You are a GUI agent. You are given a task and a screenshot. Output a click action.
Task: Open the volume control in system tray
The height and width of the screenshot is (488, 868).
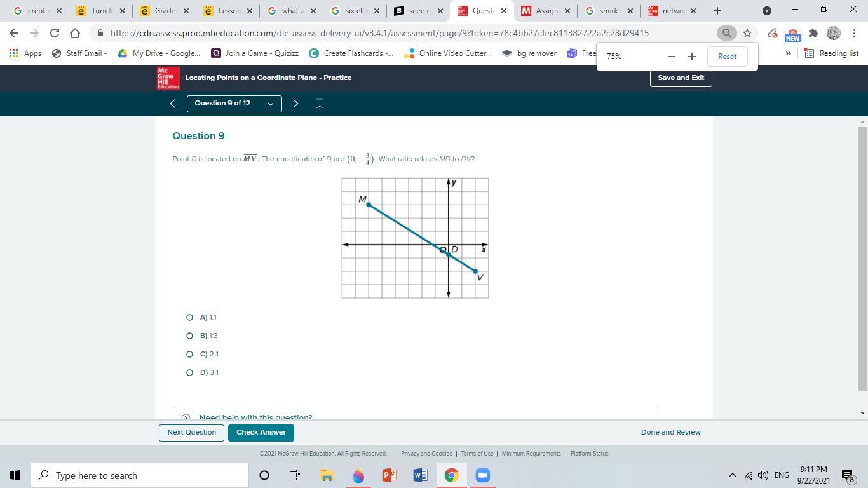point(763,475)
